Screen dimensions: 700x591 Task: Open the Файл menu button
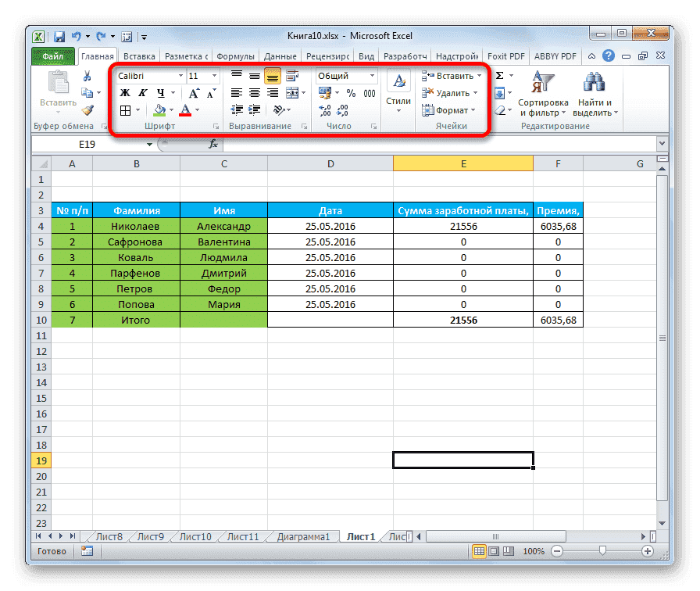pyautogui.click(x=53, y=56)
